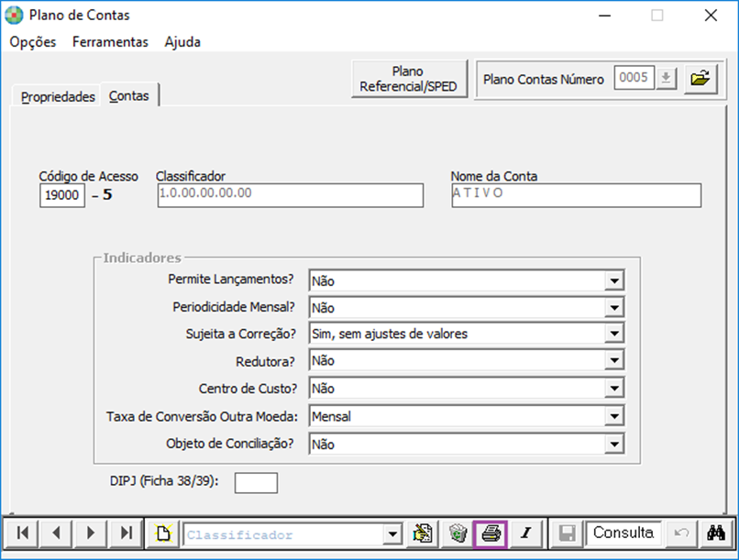Click the DIPJ Ficha 38/39 field
Viewport: 739px width, 560px height.
point(256,483)
